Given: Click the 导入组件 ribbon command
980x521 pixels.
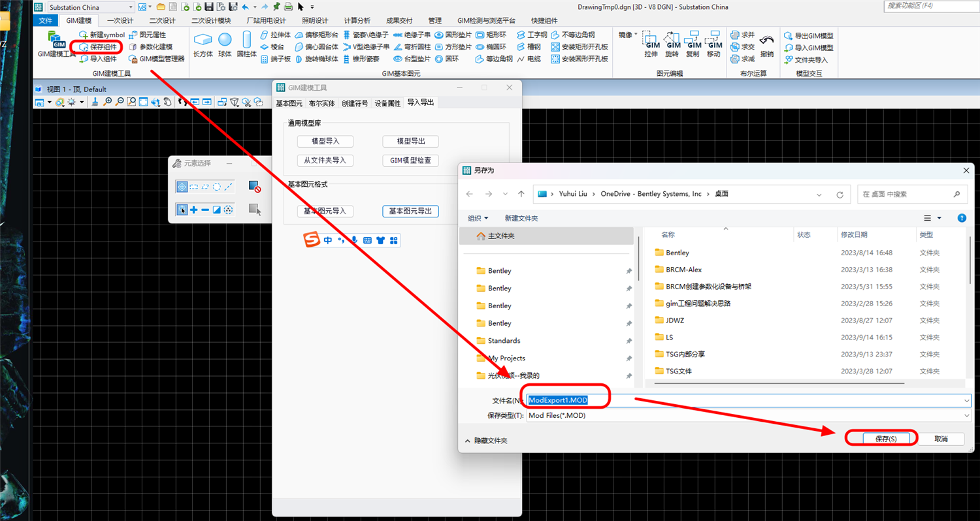Looking at the screenshot, I should pyautogui.click(x=98, y=59).
